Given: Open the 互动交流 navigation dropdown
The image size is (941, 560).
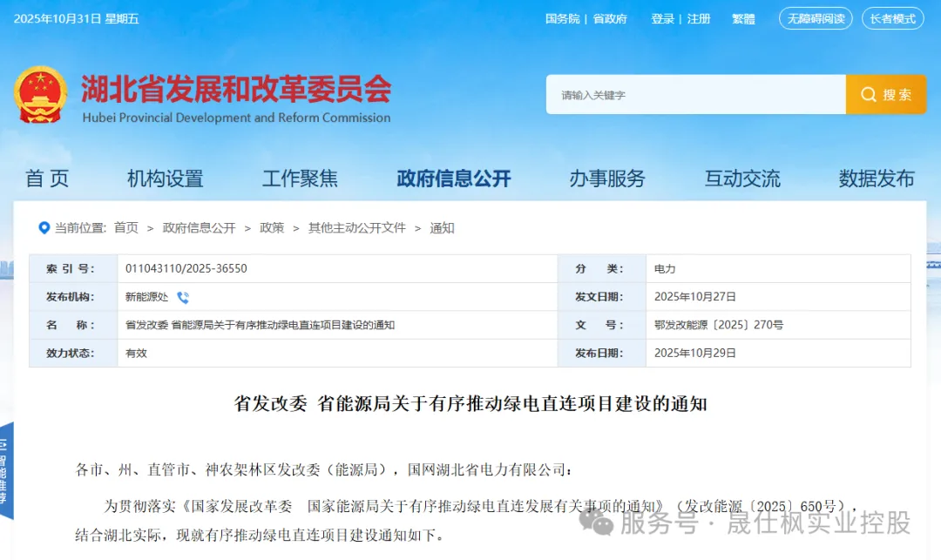Looking at the screenshot, I should (x=741, y=179).
